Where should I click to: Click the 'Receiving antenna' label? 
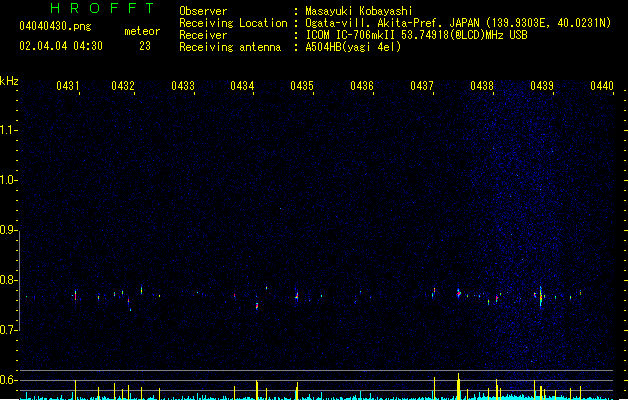click(x=230, y=47)
